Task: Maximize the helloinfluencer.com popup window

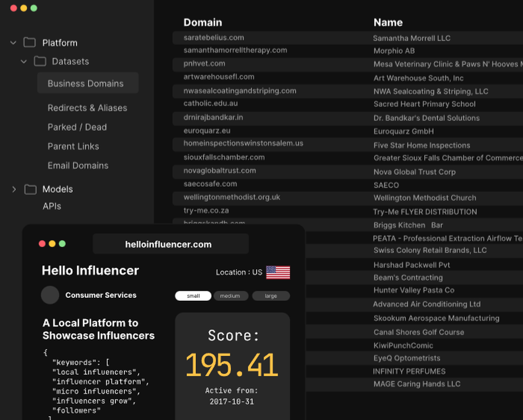Action: pos(62,243)
